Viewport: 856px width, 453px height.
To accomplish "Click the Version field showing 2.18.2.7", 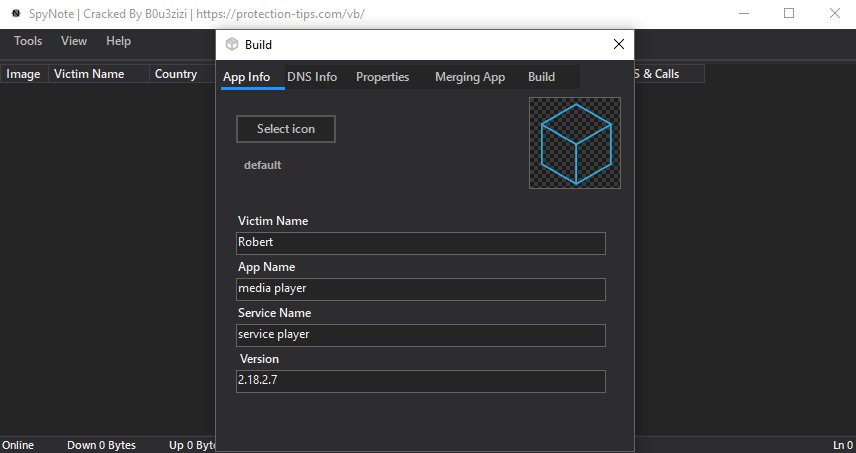I will (x=421, y=381).
